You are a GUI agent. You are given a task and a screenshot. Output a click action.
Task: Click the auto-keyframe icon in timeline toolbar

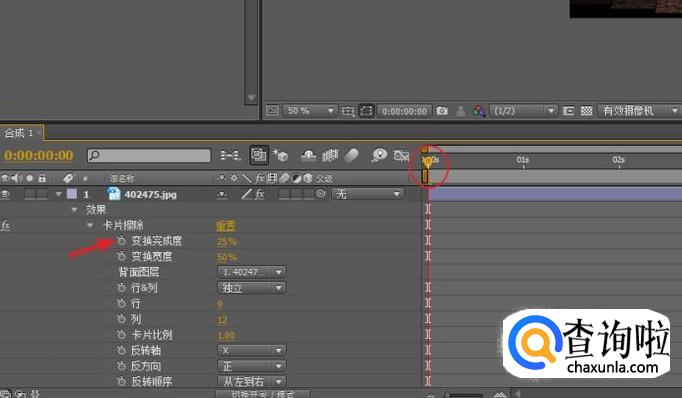point(401,155)
